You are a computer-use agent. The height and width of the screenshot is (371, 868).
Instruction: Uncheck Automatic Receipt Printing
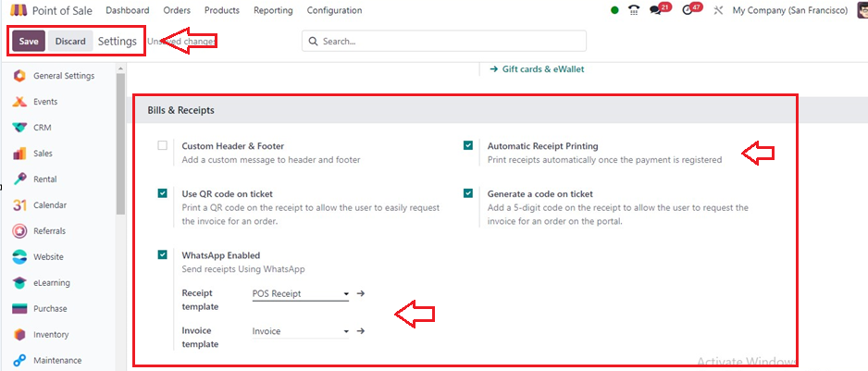pos(468,145)
